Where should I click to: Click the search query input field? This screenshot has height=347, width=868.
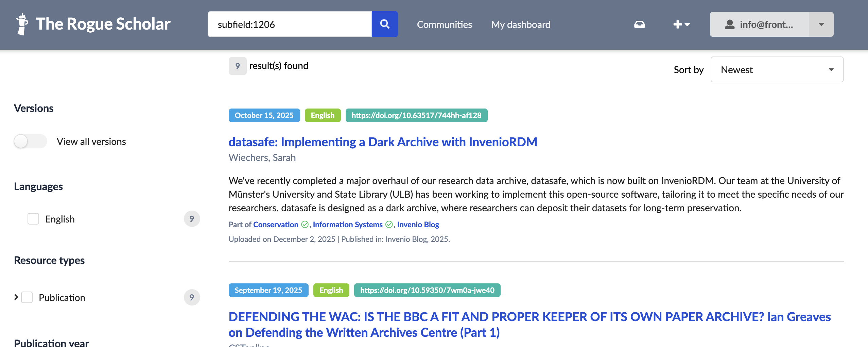tap(290, 24)
